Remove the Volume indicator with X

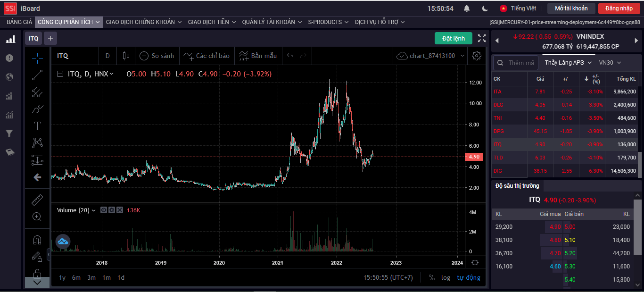point(120,210)
